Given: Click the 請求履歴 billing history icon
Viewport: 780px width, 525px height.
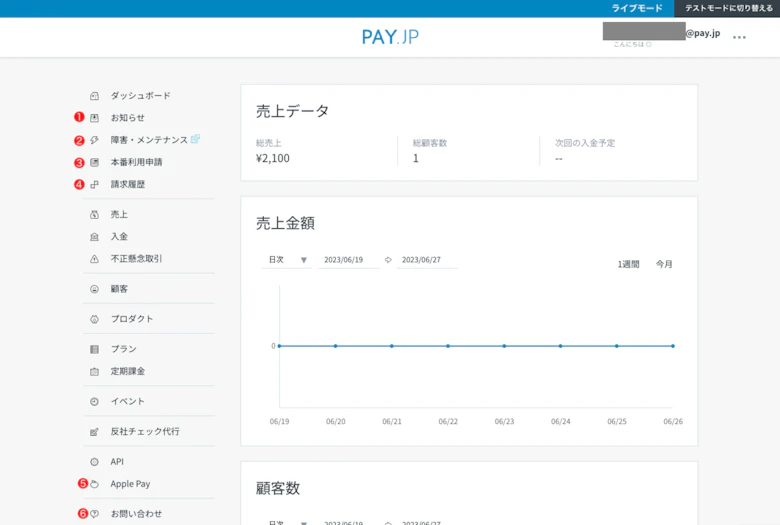Looking at the screenshot, I should (x=94, y=184).
